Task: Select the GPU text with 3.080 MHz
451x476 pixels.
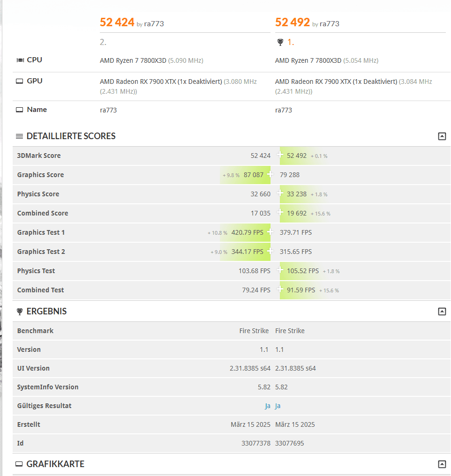Action: coord(178,87)
